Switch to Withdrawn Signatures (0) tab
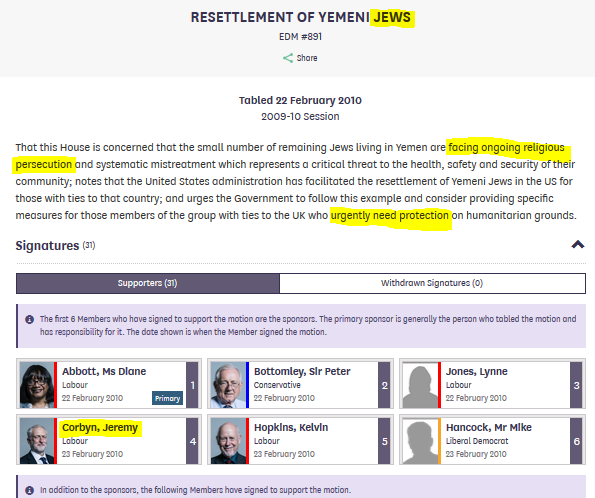This screenshot has width=595, height=498. (x=432, y=283)
